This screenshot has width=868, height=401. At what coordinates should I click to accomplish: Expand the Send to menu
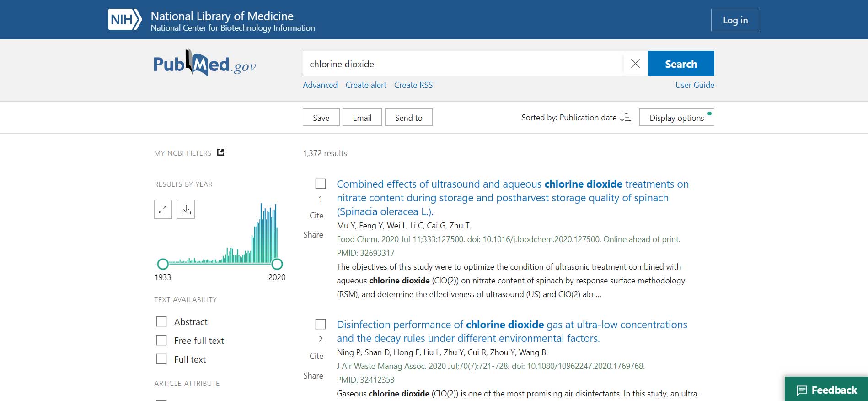408,118
